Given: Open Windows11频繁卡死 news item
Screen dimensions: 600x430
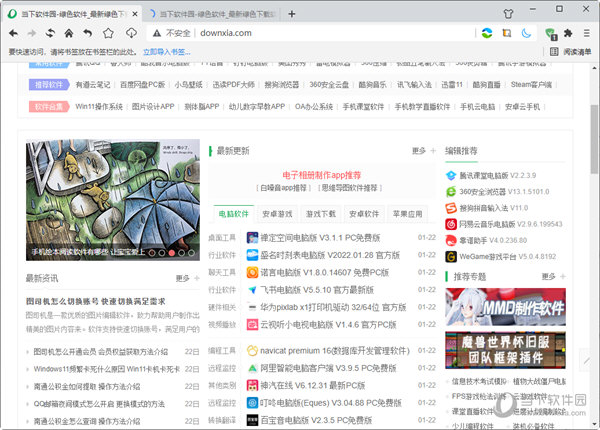Looking at the screenshot, I should coord(106,369).
